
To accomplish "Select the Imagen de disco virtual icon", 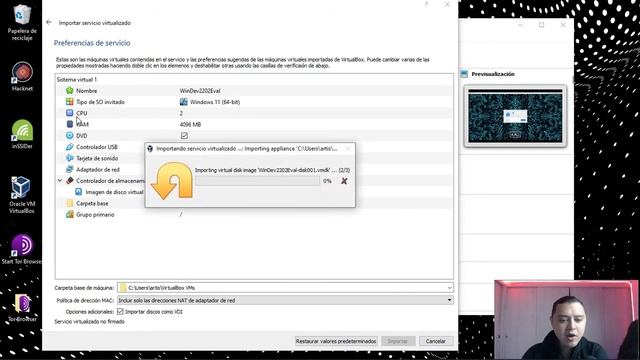I will pos(78,191).
